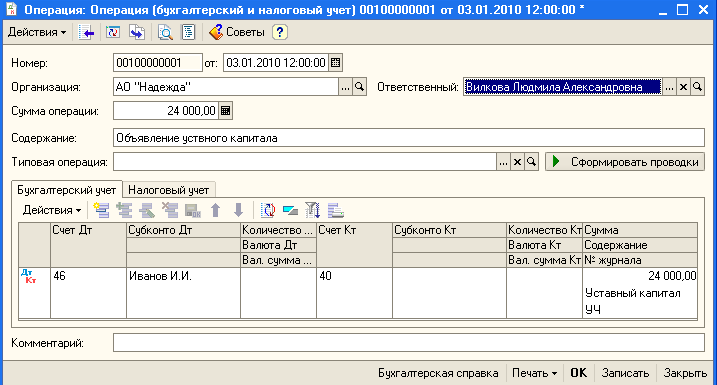This screenshot has height=385, width=717.
Task: Click the Типовая операция input field
Action: coord(305,162)
